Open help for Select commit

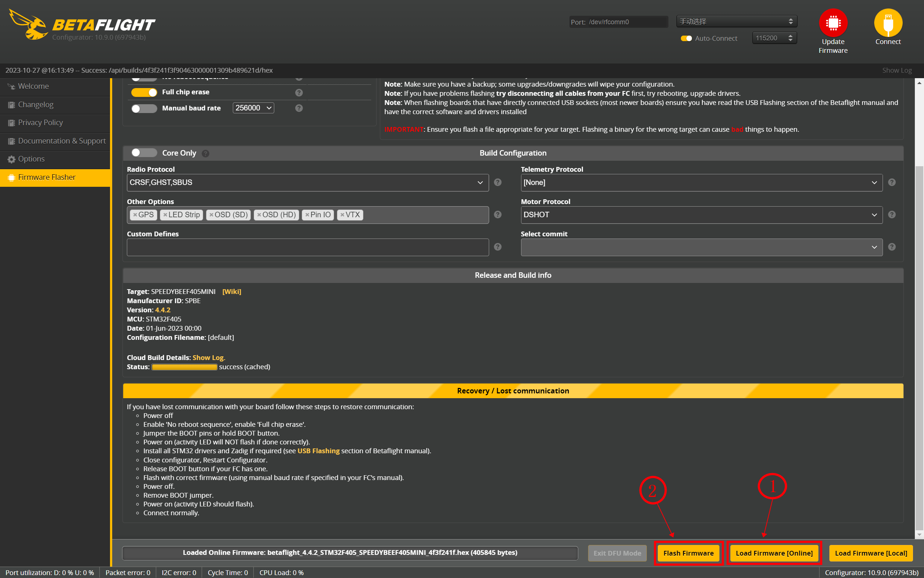click(891, 247)
